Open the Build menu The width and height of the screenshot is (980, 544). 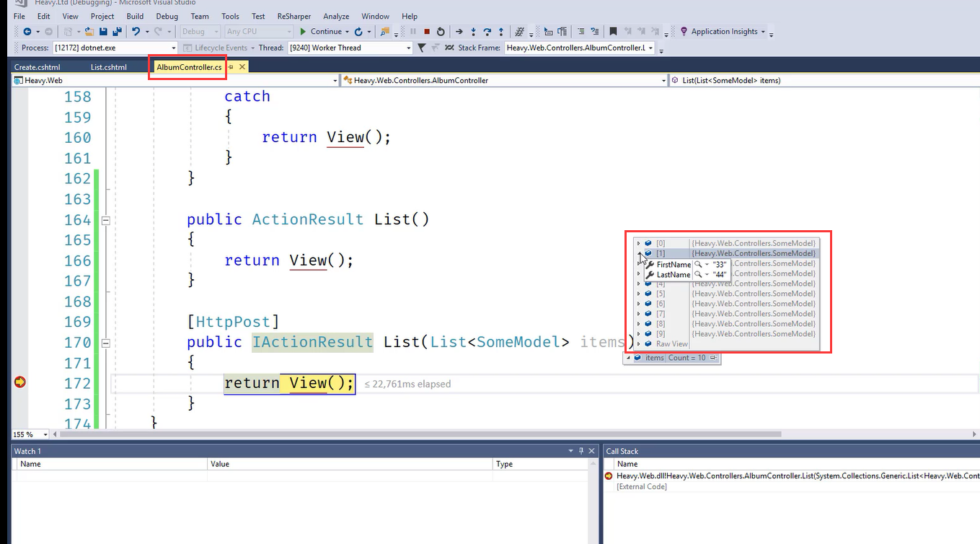[135, 16]
